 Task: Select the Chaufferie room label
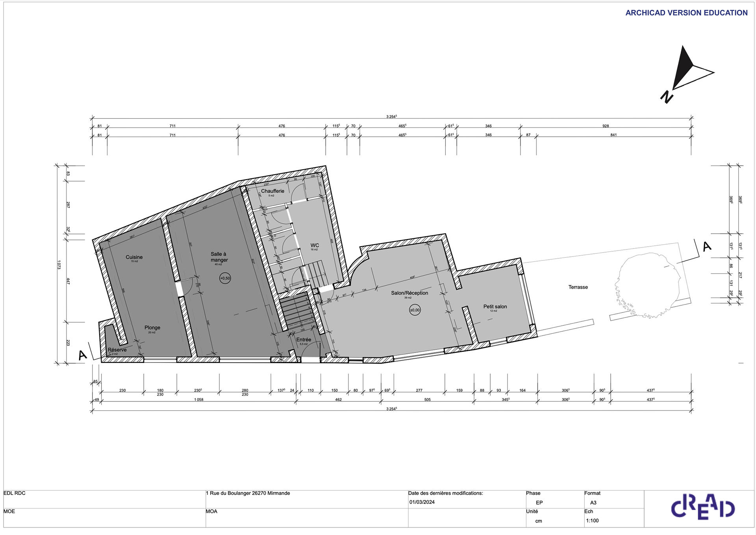[x=272, y=191]
